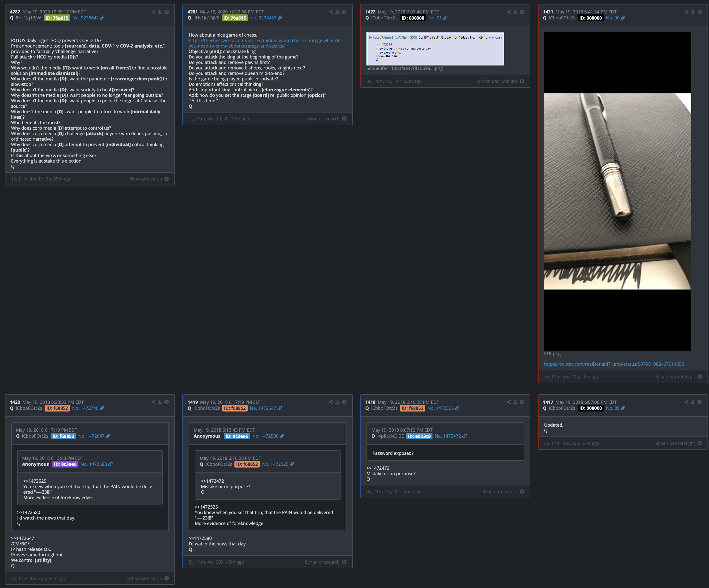This screenshot has height=588, width=709.
Task: Download post 1420 using its download icon
Action: (x=160, y=402)
